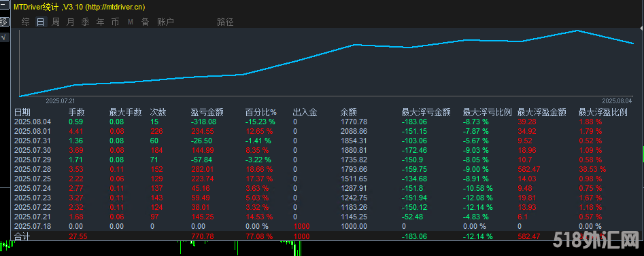Click the 2088.86 balance value
This screenshot has height=256, width=644.
tap(354, 131)
